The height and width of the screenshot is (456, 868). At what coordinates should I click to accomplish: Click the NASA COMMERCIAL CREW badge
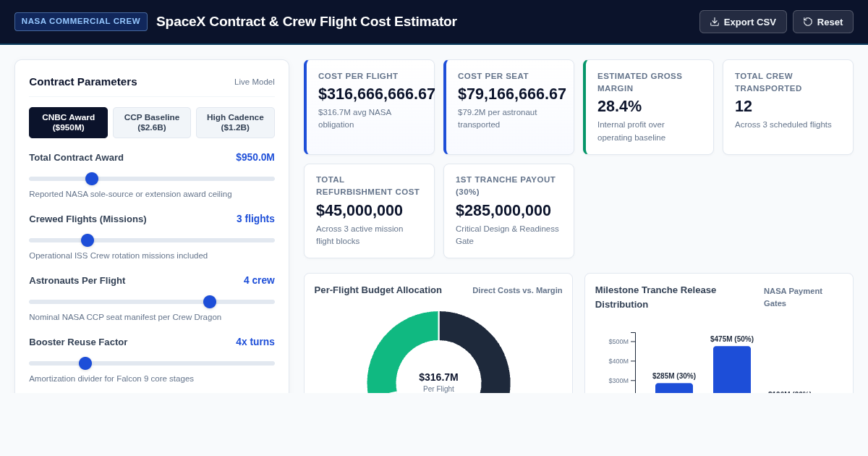point(81,22)
